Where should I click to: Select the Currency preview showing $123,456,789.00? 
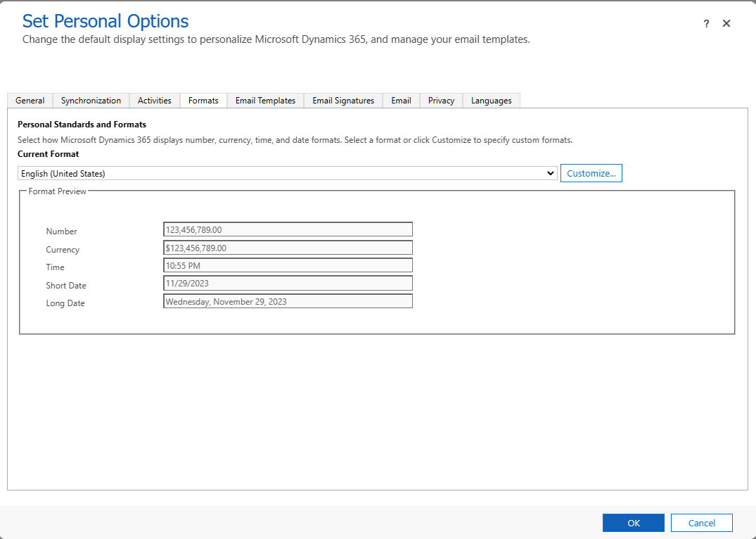click(x=288, y=247)
